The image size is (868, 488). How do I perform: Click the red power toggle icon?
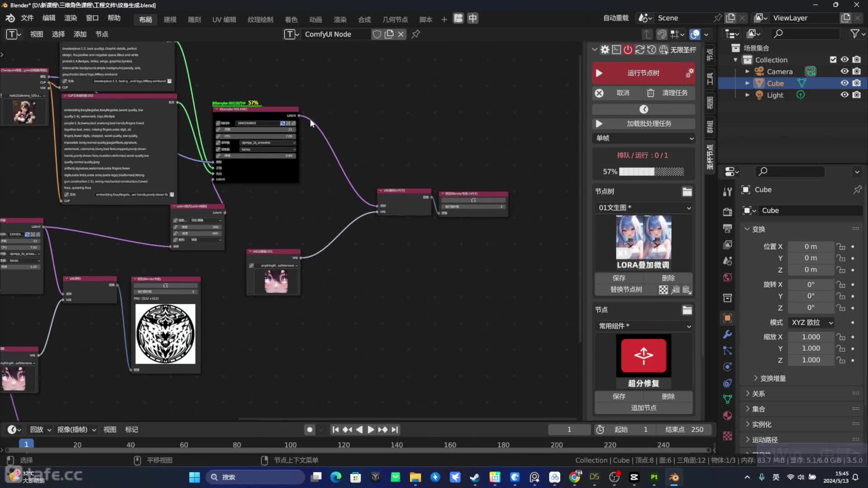pyautogui.click(x=628, y=50)
